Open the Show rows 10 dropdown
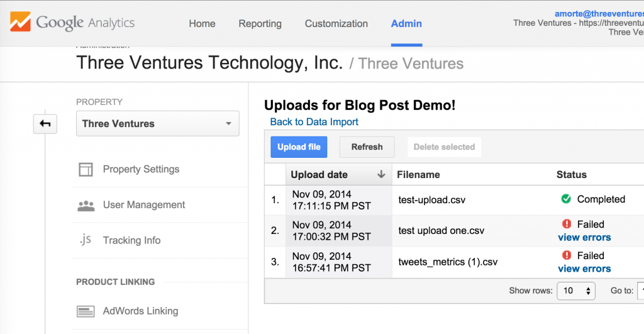 tap(576, 291)
